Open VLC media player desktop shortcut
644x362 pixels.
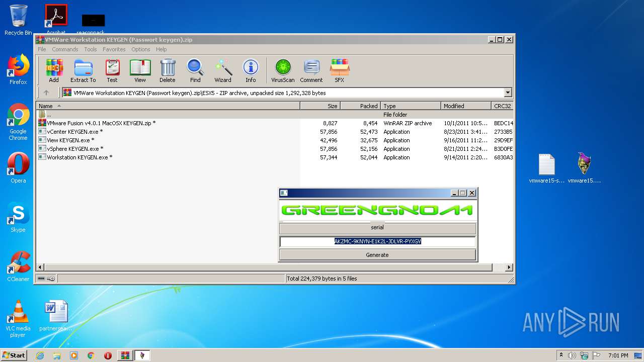tap(18, 319)
